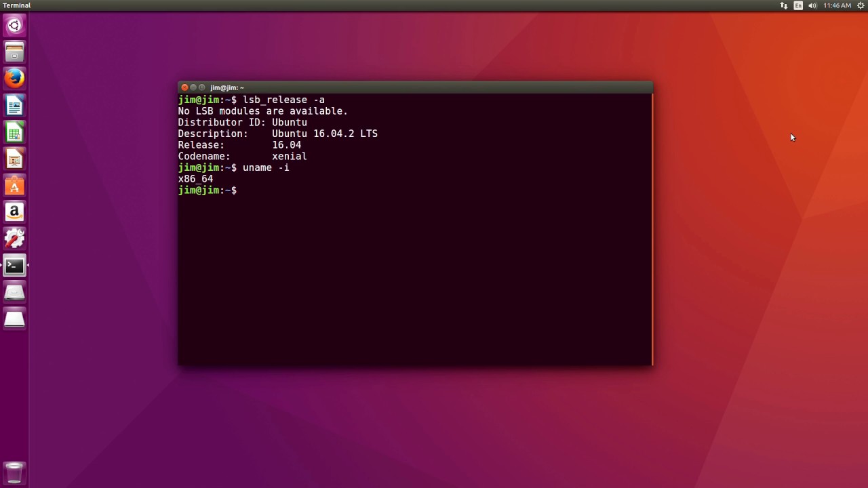Close the jim@jim terminal window
868x488 pixels.
click(x=184, y=87)
